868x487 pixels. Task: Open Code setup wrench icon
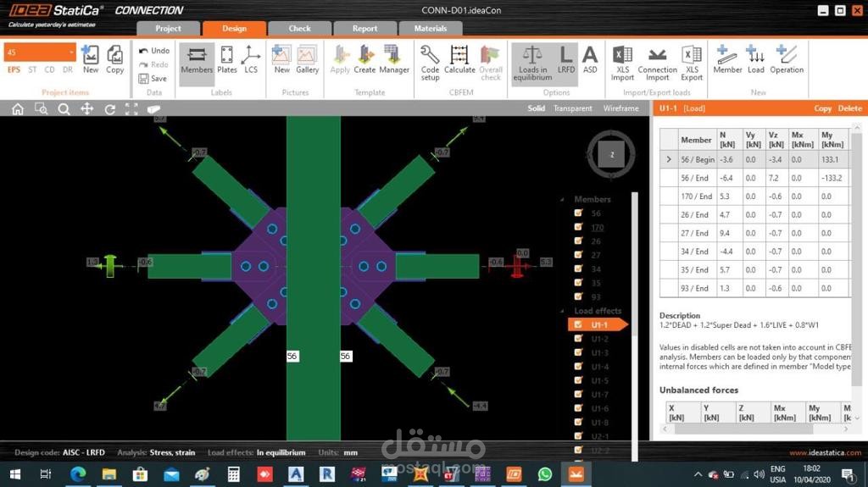point(430,63)
